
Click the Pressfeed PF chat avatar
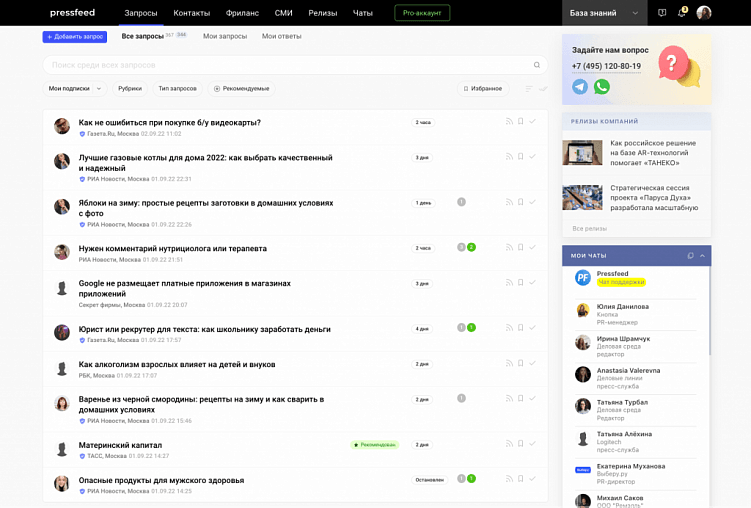tap(582, 278)
